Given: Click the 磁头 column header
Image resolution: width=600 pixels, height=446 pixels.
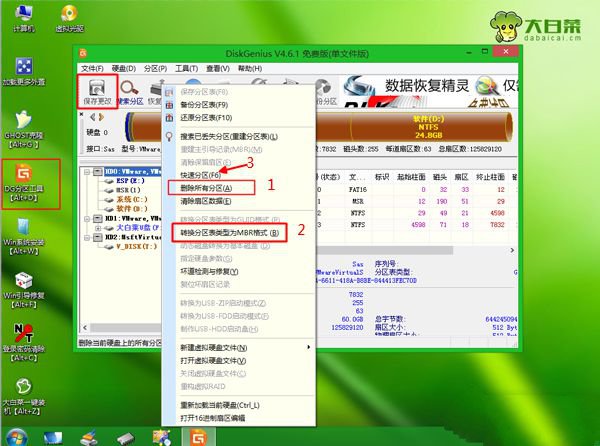Looking at the screenshot, I should coord(440,177).
